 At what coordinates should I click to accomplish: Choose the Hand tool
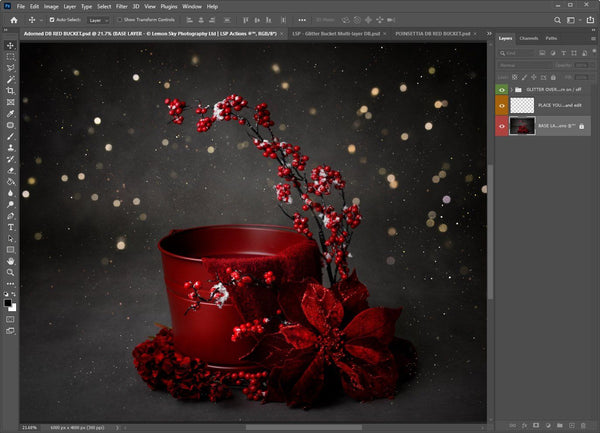coord(10,260)
